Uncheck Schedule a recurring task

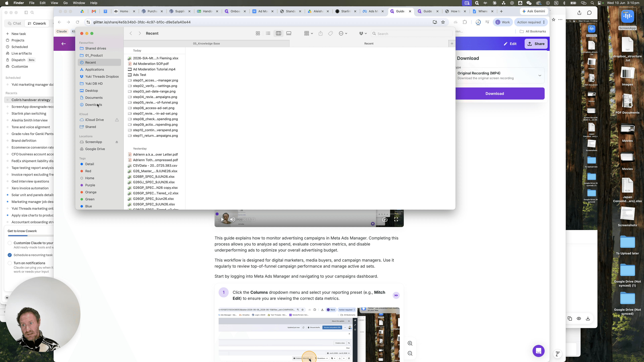10,255
